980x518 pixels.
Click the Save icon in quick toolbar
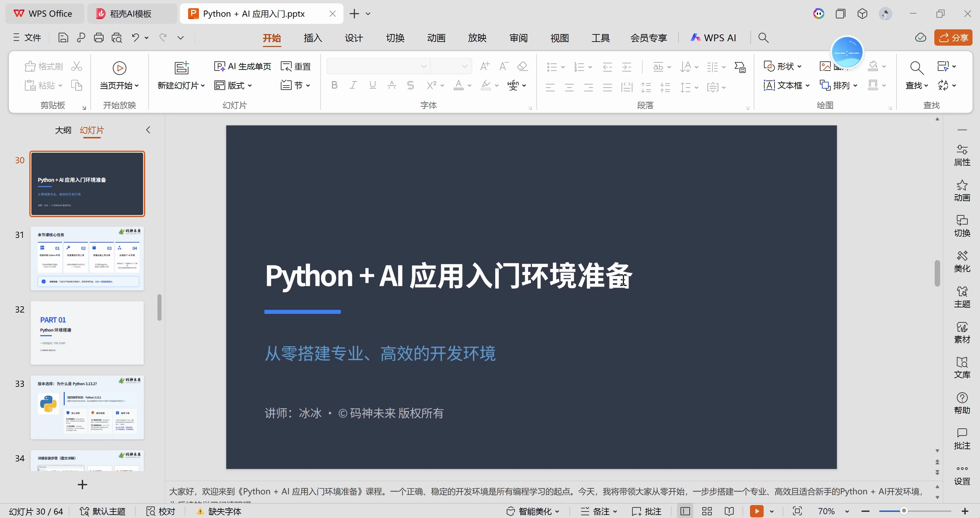[x=63, y=38]
